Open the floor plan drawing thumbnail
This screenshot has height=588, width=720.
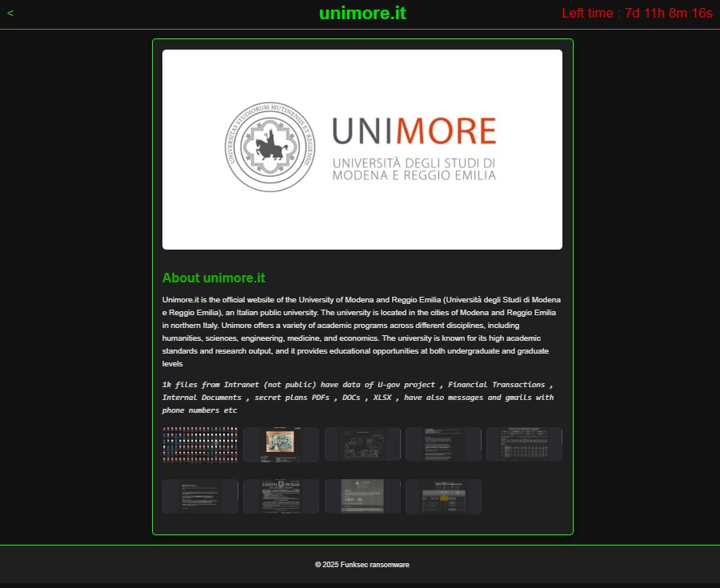click(x=362, y=444)
